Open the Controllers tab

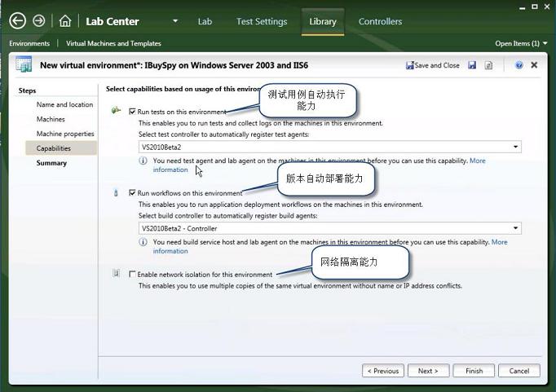point(380,21)
